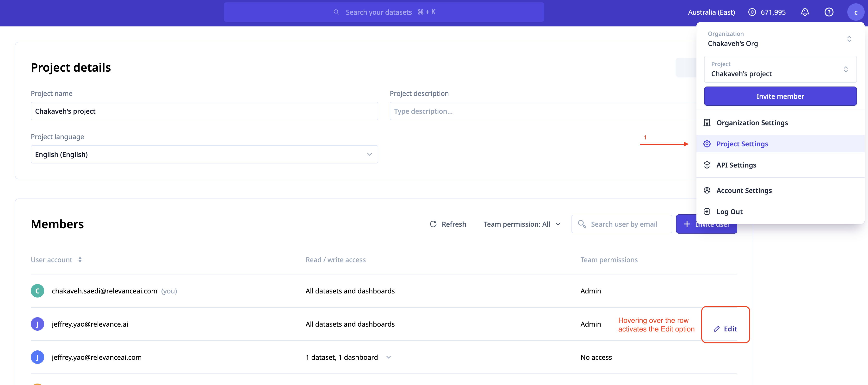Click the pencil Edit icon for jeffrey.yao@relevance.ai
Screen dimensions: 868x385
pyautogui.click(x=716, y=329)
